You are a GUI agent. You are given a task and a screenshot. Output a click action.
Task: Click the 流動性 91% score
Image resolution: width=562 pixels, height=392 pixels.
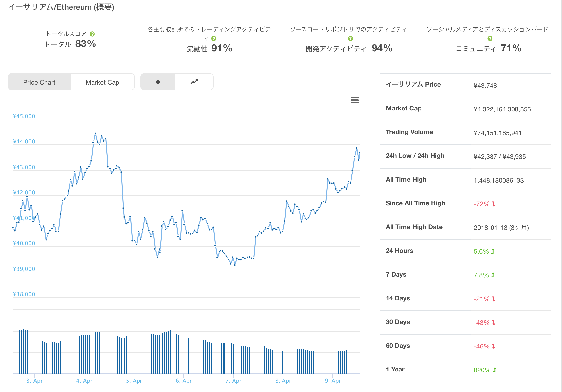pyautogui.click(x=209, y=48)
